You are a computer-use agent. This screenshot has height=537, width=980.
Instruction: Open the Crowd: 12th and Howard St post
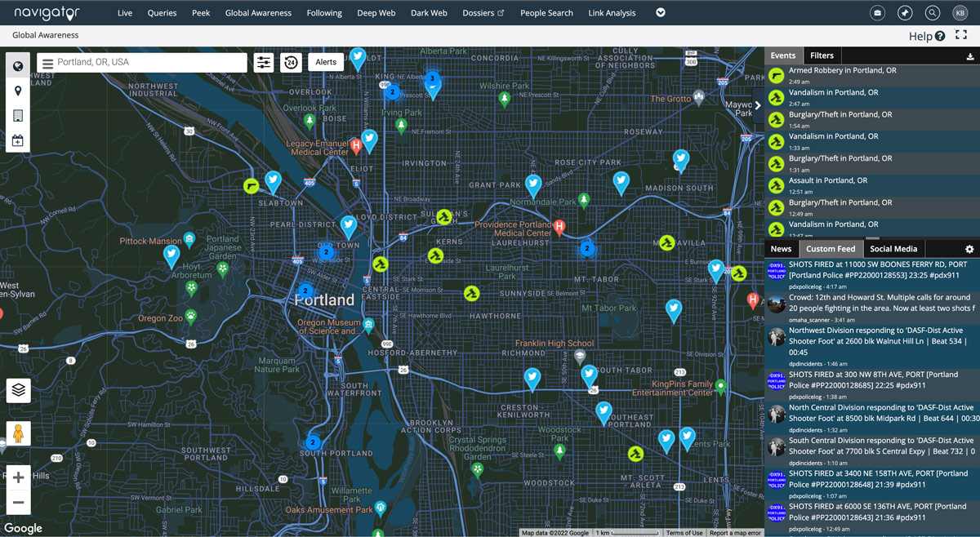click(x=871, y=308)
